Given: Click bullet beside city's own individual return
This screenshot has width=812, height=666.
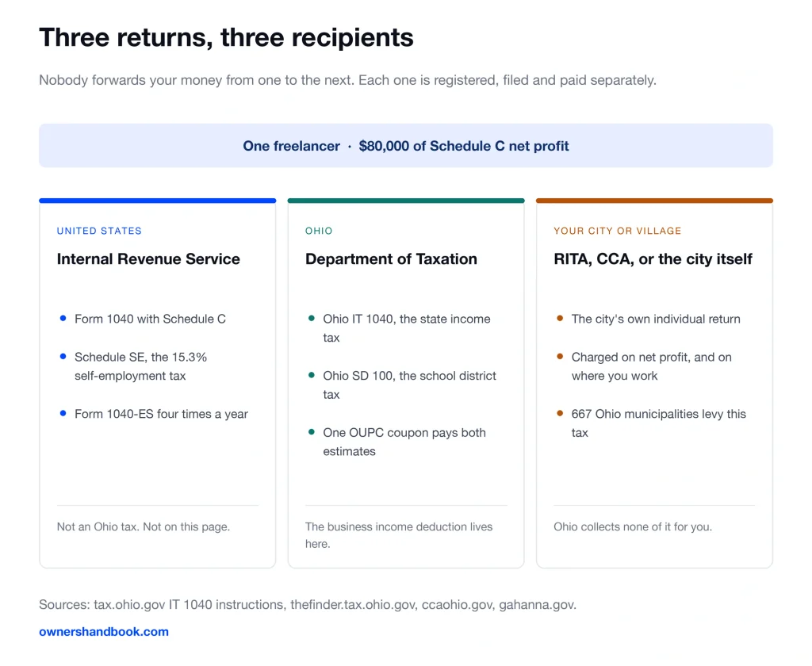Looking at the screenshot, I should click(560, 319).
